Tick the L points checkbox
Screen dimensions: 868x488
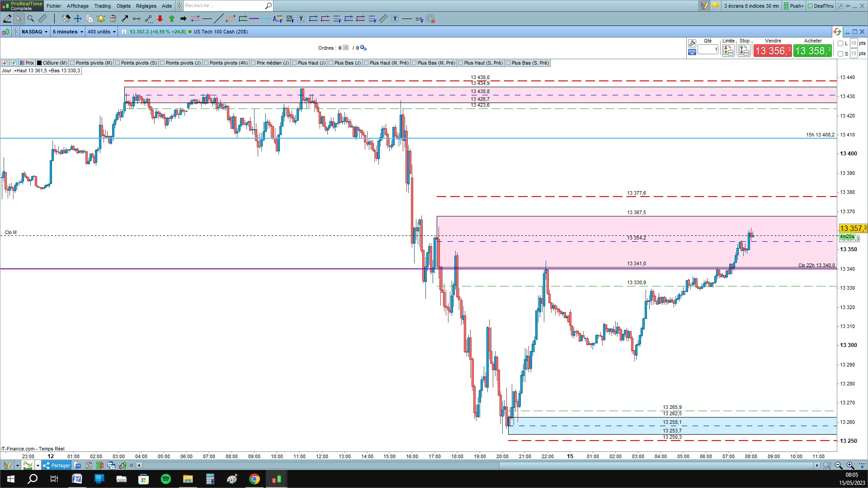click(840, 43)
